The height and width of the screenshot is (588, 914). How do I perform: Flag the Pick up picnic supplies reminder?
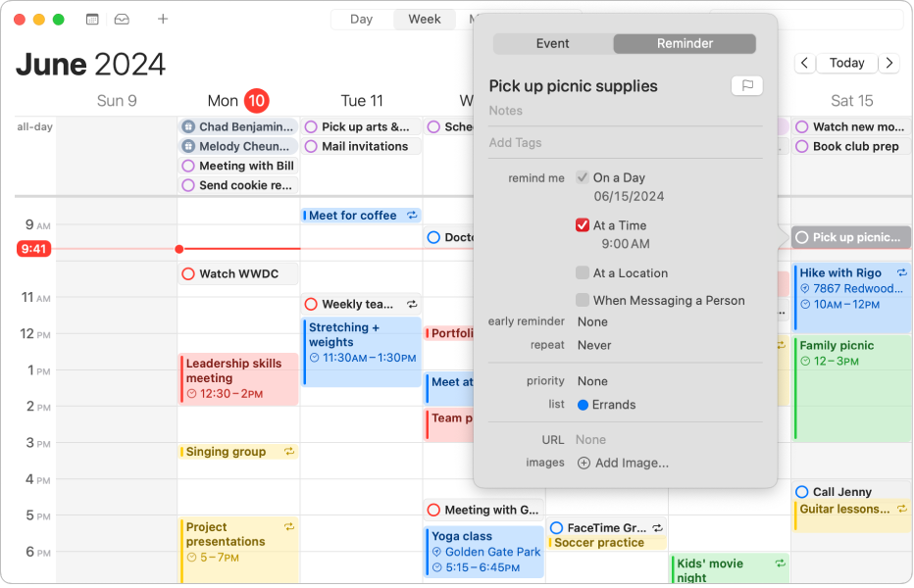[x=746, y=86]
